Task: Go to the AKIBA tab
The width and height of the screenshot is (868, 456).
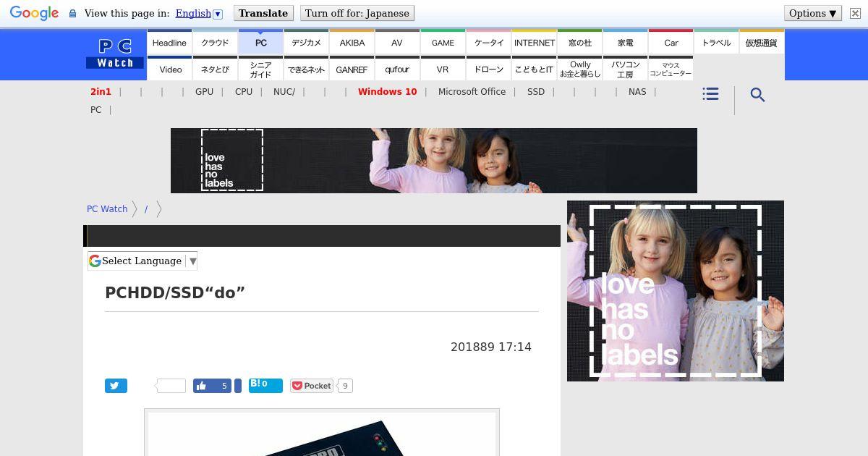Action: pos(352,43)
